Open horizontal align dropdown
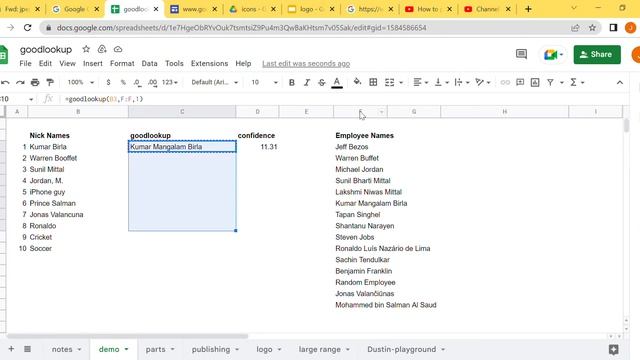Image resolution: width=640 pixels, height=360 pixels. (421, 82)
